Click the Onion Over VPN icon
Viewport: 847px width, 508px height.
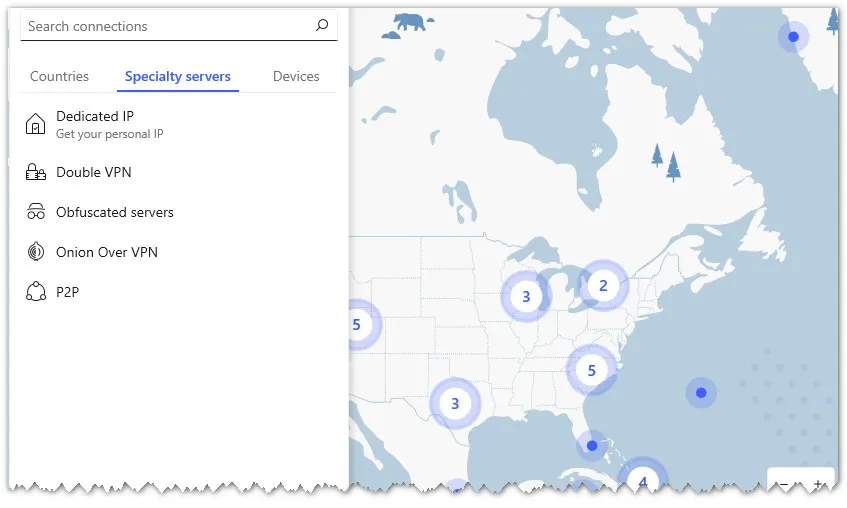click(36, 252)
